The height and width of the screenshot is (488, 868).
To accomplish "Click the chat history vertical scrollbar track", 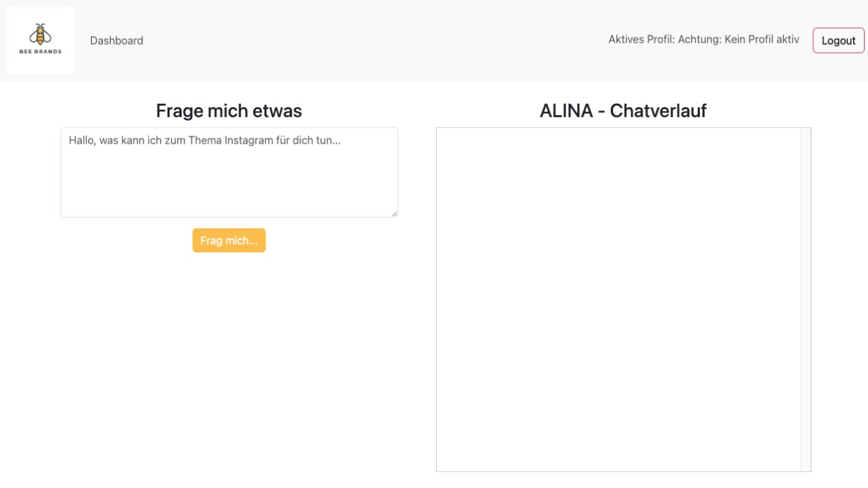I will pyautogui.click(x=806, y=298).
